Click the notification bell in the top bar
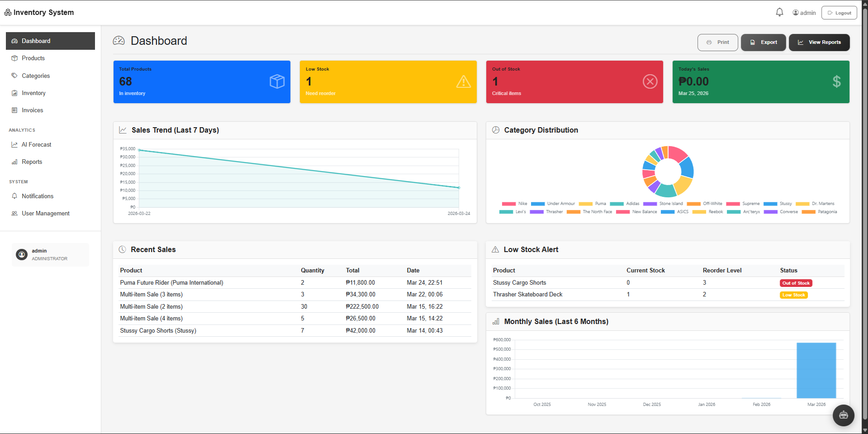This screenshot has width=868, height=434. coord(779,12)
